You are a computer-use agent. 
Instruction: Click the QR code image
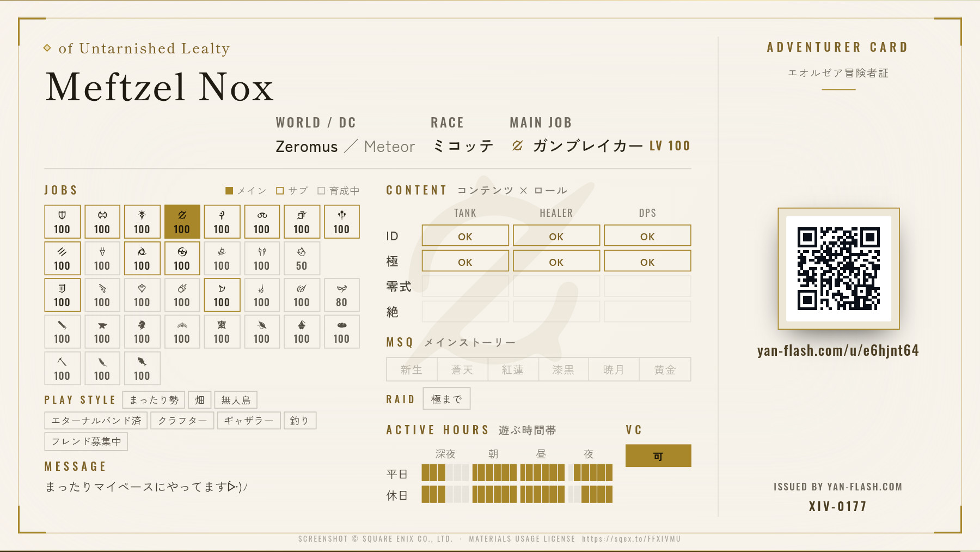point(838,269)
